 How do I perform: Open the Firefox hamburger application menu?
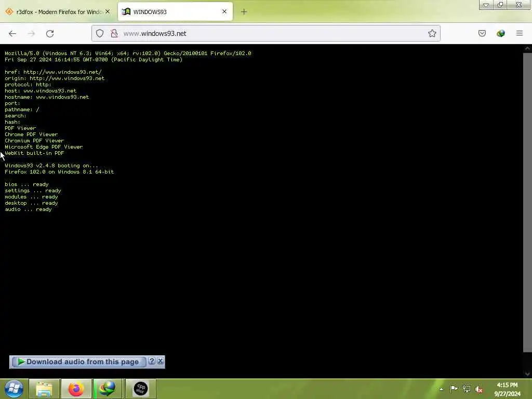click(520, 33)
